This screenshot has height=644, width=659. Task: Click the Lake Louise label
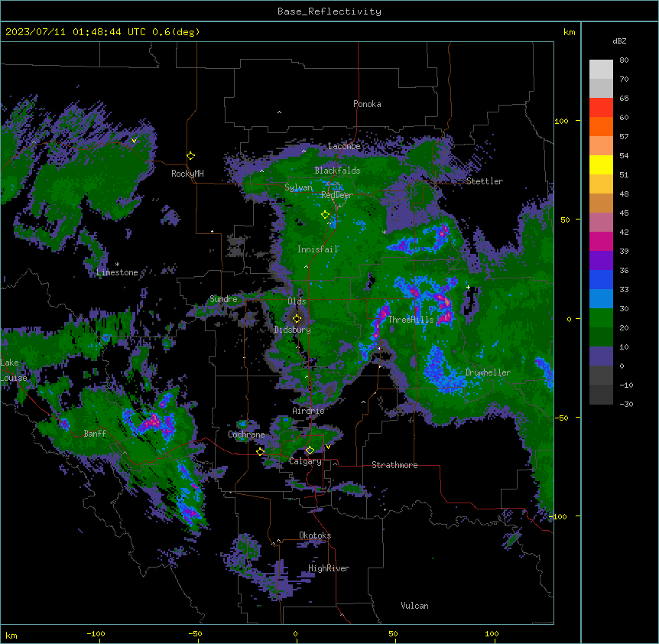pyautogui.click(x=14, y=370)
